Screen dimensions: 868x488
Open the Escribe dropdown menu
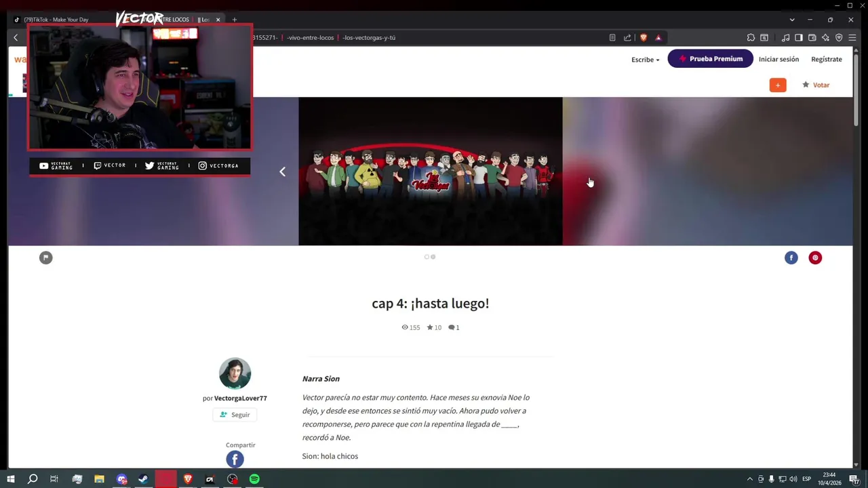click(x=645, y=60)
